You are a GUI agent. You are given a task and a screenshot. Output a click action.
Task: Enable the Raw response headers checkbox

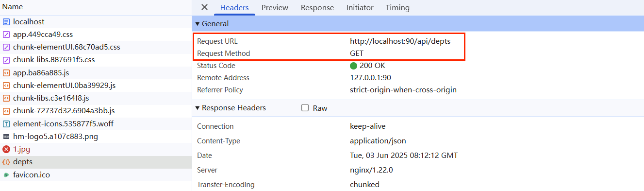pos(305,108)
